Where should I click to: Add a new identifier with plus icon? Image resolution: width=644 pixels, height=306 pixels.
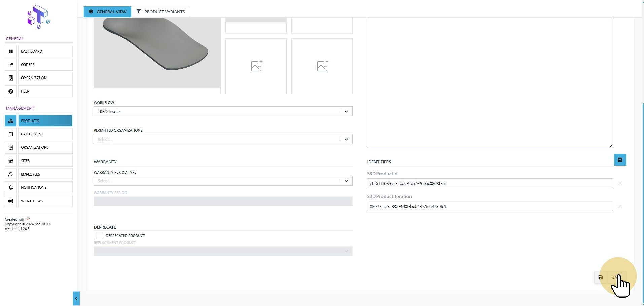click(x=620, y=160)
